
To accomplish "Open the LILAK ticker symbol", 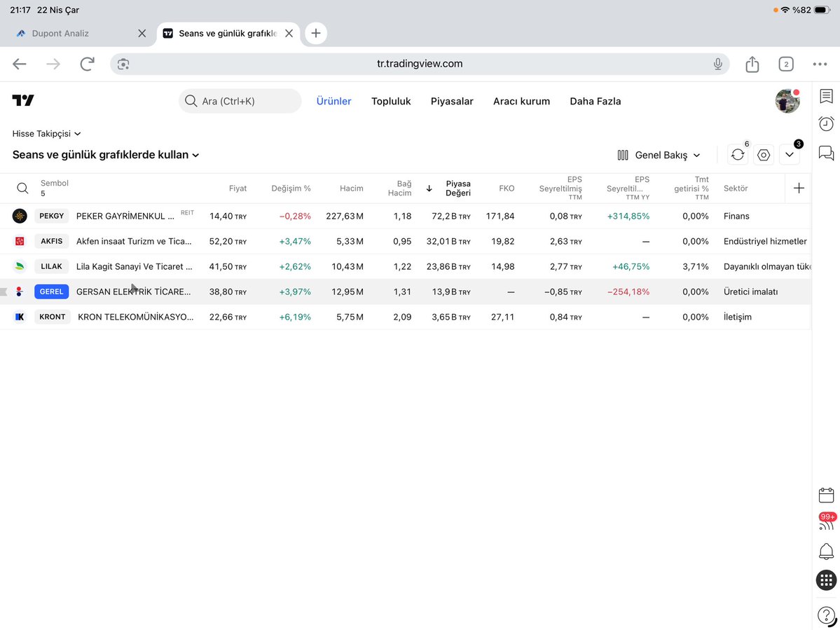I will tap(51, 266).
